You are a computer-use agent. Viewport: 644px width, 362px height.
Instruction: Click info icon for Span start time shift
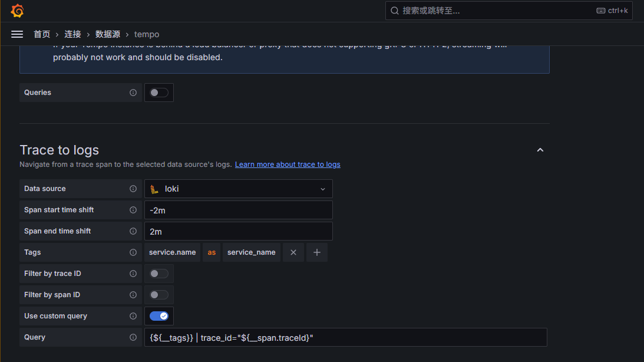133,210
